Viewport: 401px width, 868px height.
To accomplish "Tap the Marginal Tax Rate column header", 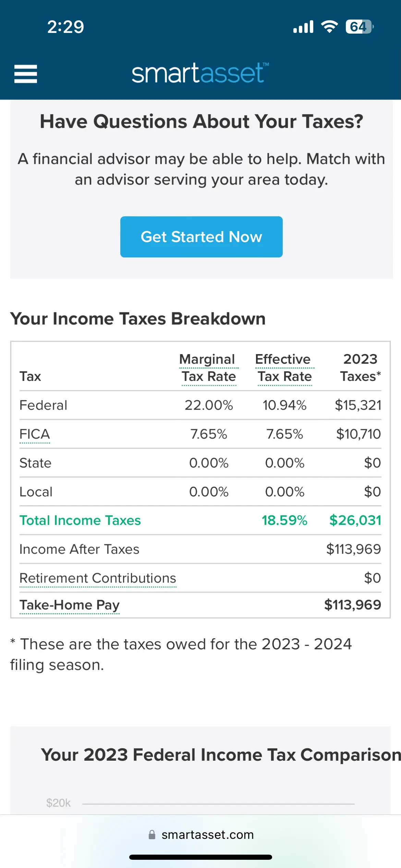I will coord(209,368).
